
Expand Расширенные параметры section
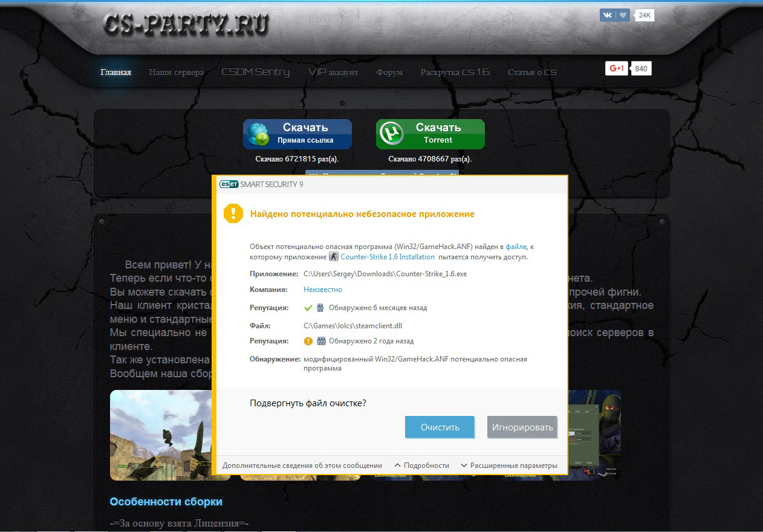509,465
